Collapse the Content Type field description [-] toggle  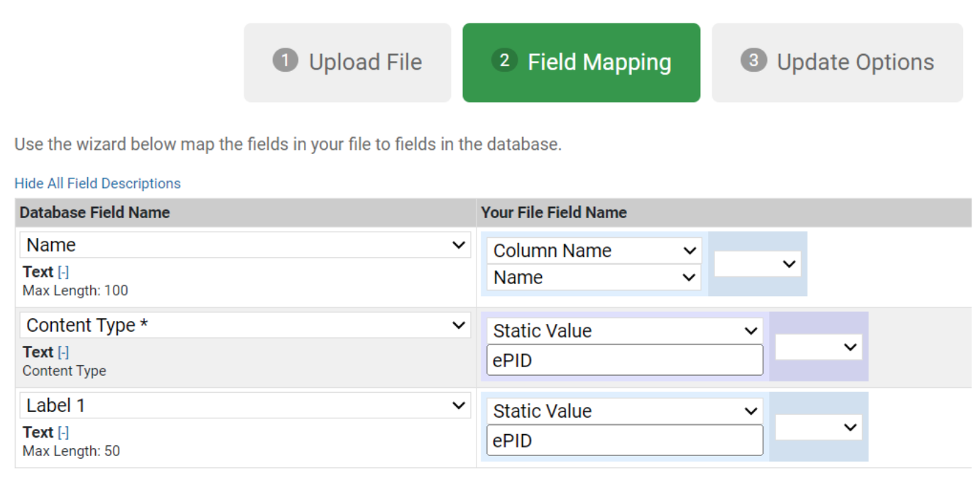63,352
